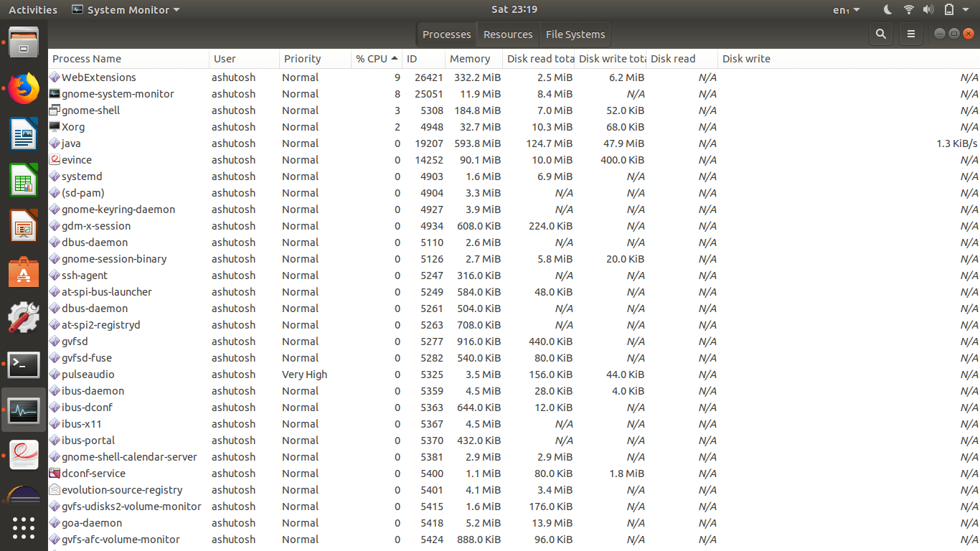The height and width of the screenshot is (551, 980).
Task: Click the System Monitor dock icon
Action: pos(24,411)
